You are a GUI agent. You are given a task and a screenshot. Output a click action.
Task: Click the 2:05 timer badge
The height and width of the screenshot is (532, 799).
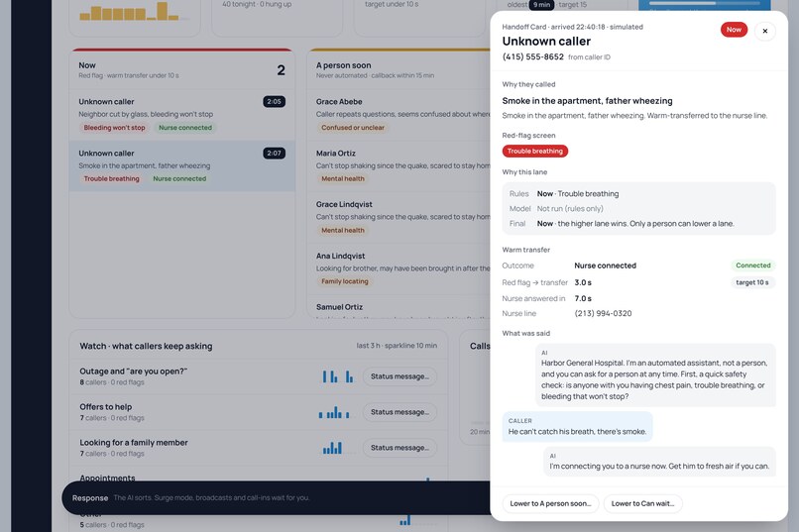pos(275,101)
